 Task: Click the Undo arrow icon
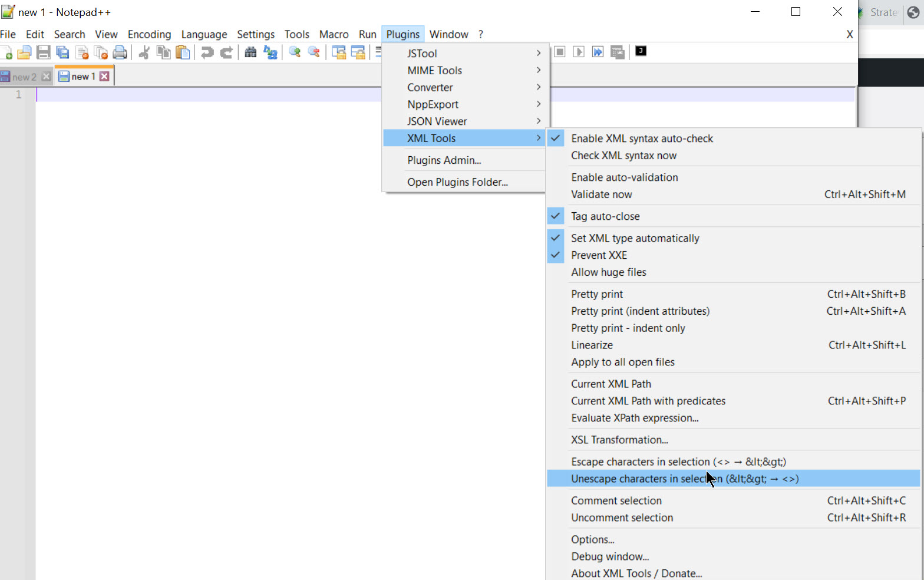[x=207, y=53]
